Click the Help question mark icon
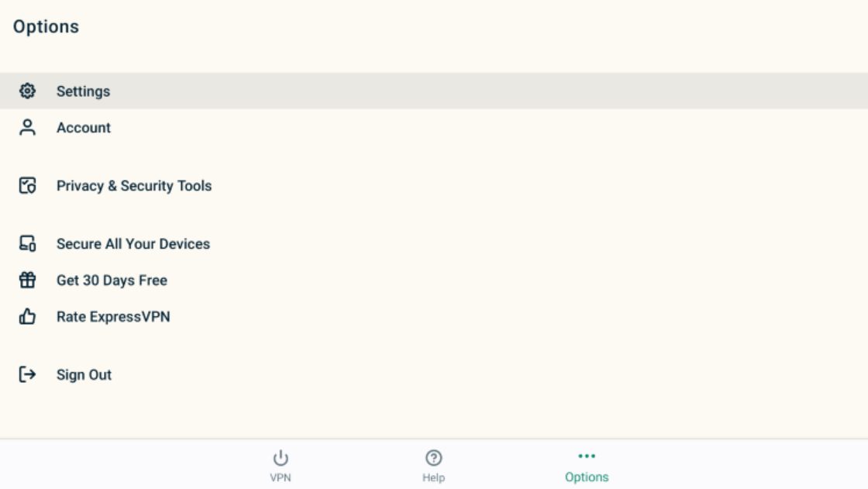 pyautogui.click(x=433, y=458)
